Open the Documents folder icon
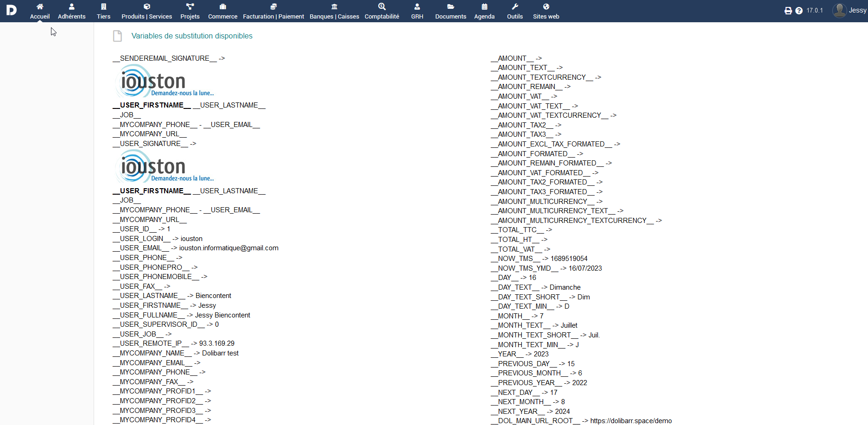 tap(450, 7)
